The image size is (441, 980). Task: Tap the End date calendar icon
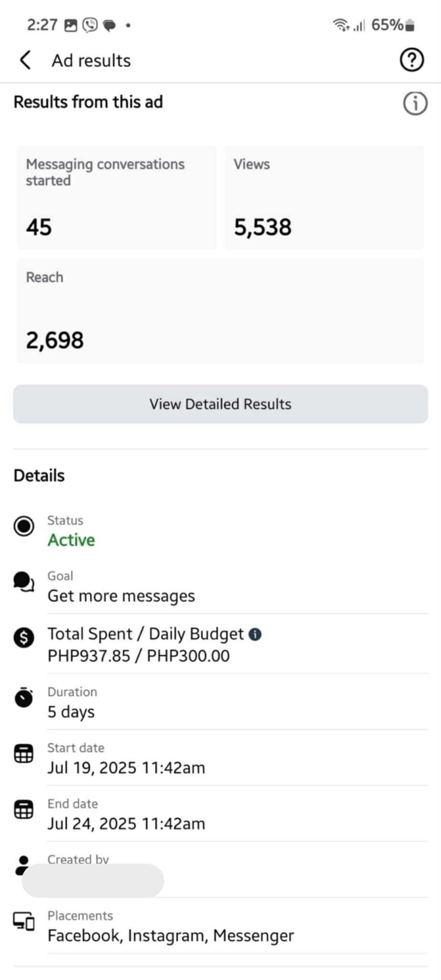pyautogui.click(x=23, y=810)
